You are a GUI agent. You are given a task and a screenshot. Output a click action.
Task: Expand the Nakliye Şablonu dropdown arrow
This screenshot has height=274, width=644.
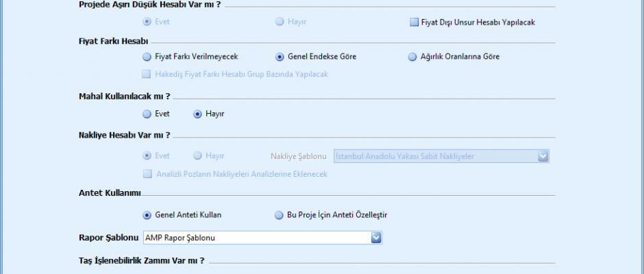click(543, 156)
